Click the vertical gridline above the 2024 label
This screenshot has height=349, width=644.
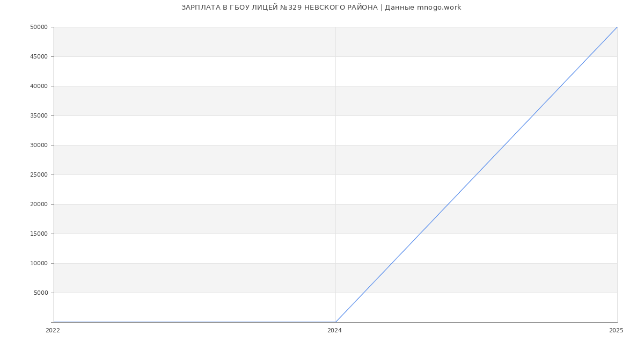(x=335, y=161)
